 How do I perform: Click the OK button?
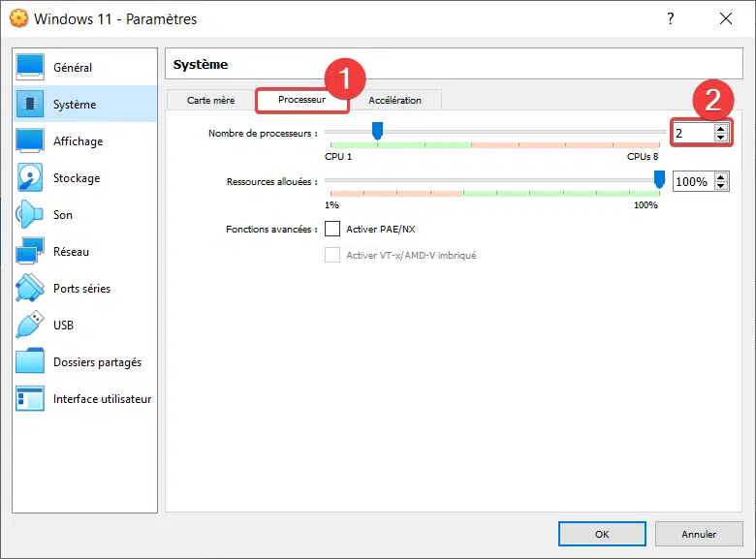[x=602, y=534]
